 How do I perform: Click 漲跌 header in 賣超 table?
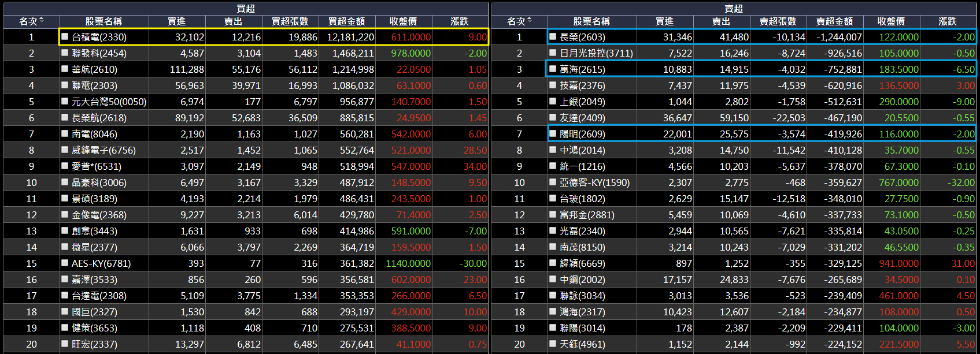pos(948,21)
